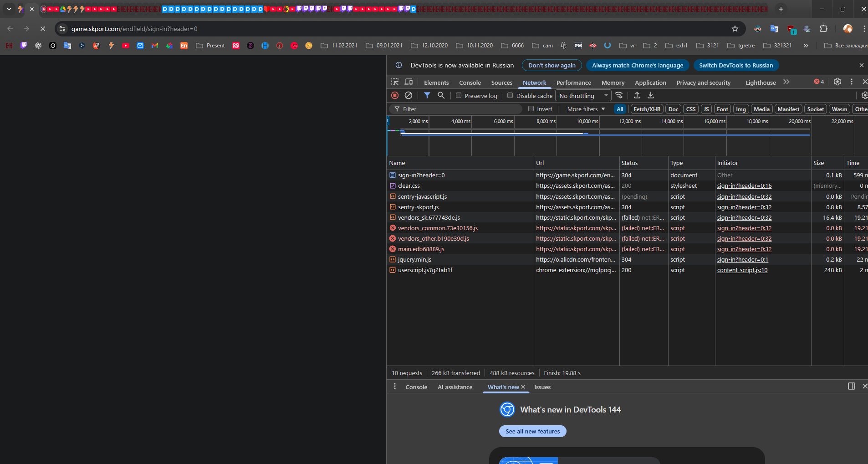Open DevTools settings gear
868x464 pixels.
point(837,82)
